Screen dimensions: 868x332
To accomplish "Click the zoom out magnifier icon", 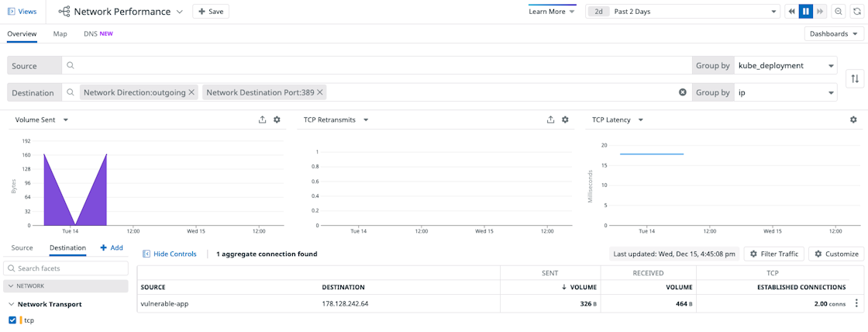I will (x=839, y=12).
